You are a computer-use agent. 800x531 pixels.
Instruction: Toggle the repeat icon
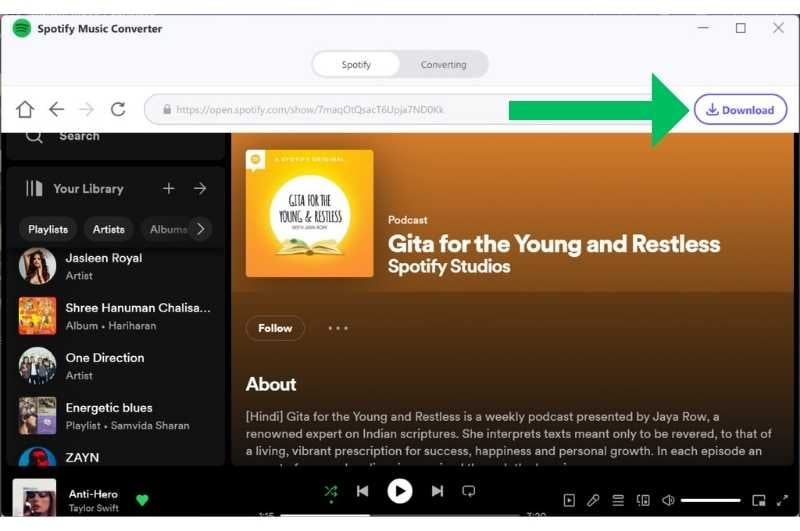[x=468, y=491]
